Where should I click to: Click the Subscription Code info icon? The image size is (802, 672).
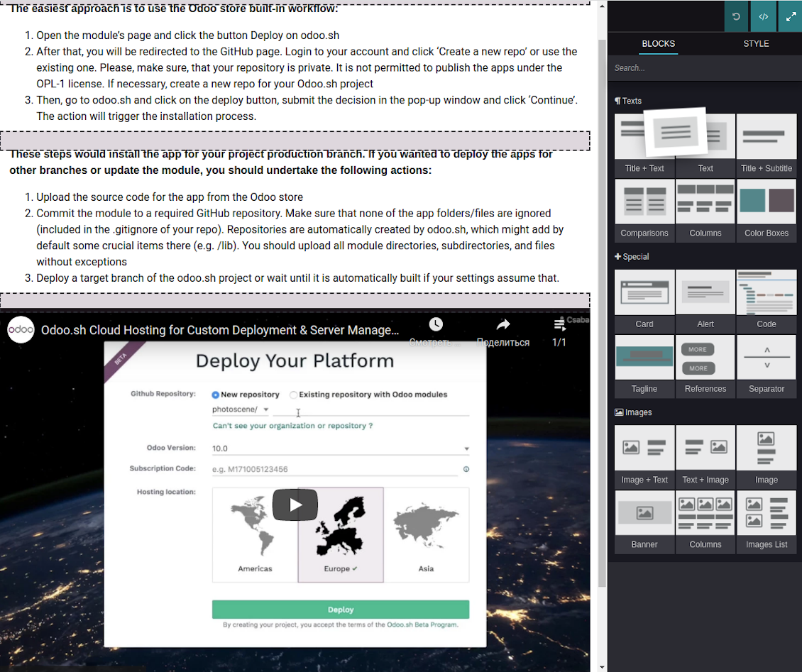(x=466, y=469)
